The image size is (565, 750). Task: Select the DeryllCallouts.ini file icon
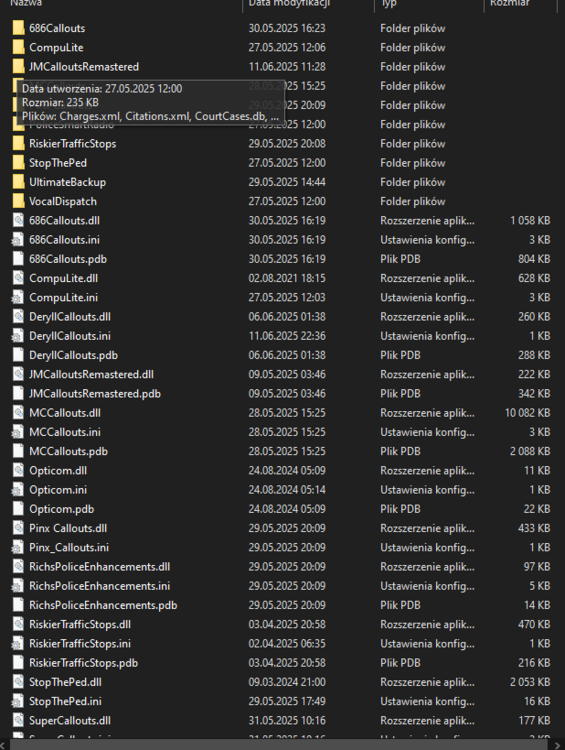18,336
